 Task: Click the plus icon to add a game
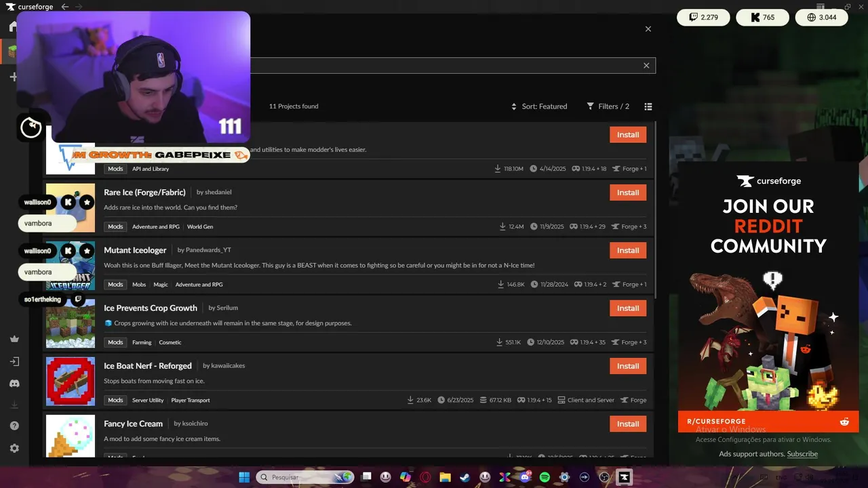[x=13, y=77]
